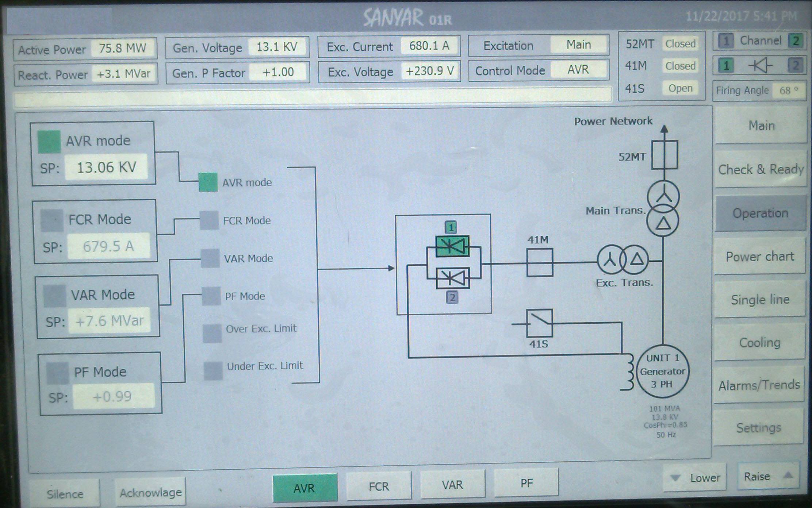This screenshot has height=508, width=812.
Task: Click the Firing Angle value 68°
Action: point(789,90)
